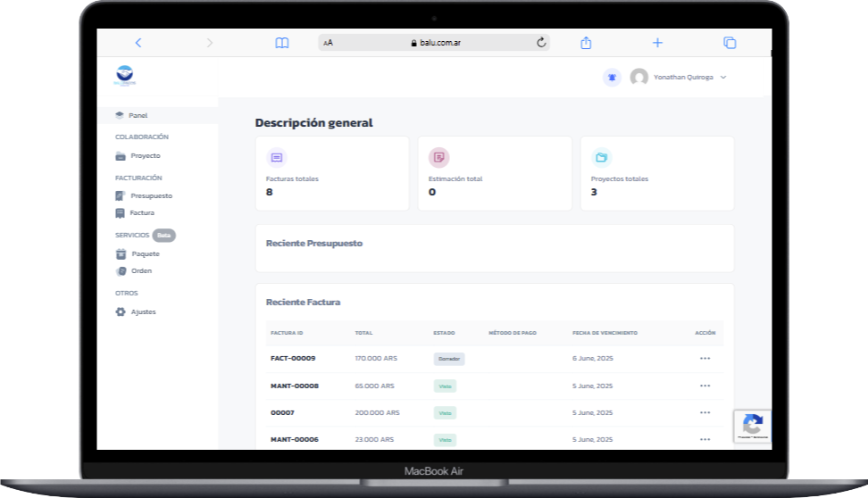Open Ajustes settings in the sidebar

(x=143, y=311)
